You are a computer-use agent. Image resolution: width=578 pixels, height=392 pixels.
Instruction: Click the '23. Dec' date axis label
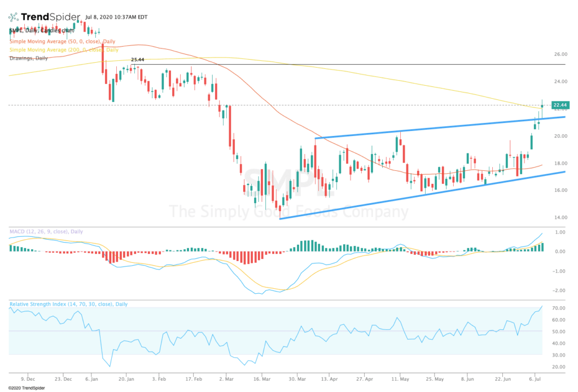pos(63,379)
